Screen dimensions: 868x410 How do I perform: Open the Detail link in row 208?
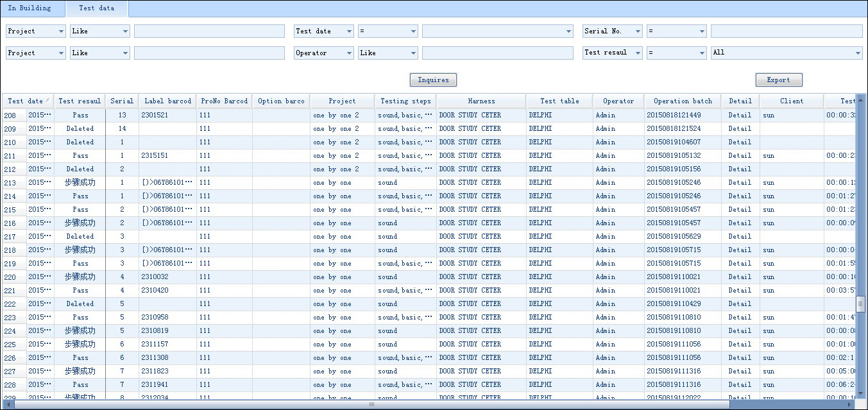740,115
